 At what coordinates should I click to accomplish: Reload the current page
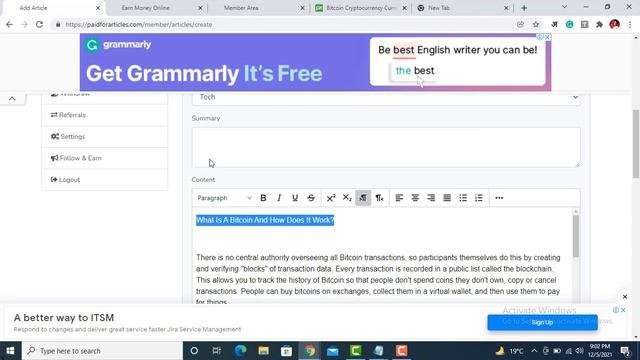pos(39,24)
